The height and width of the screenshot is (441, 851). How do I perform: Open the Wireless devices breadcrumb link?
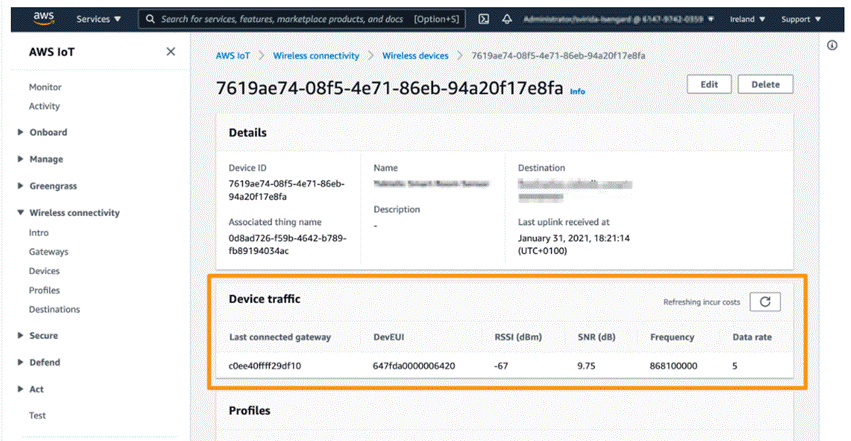coord(415,55)
